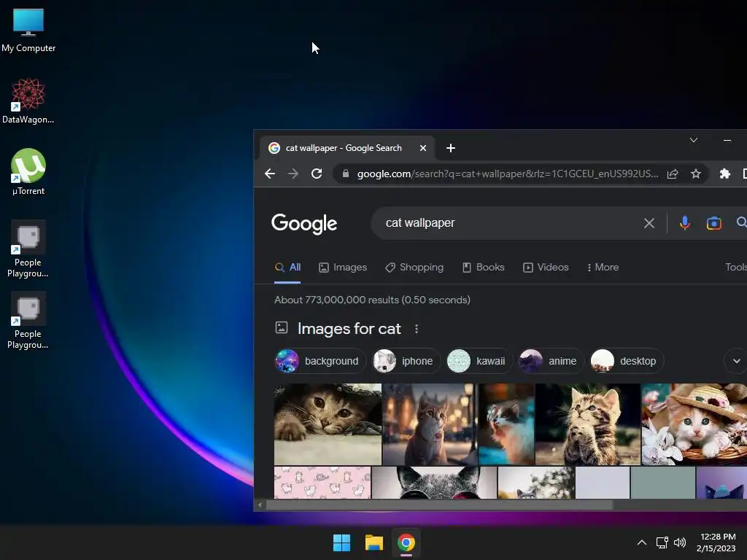Open the tabby kitten with raised paws thumbnail
747x560 pixels.
tap(588, 424)
